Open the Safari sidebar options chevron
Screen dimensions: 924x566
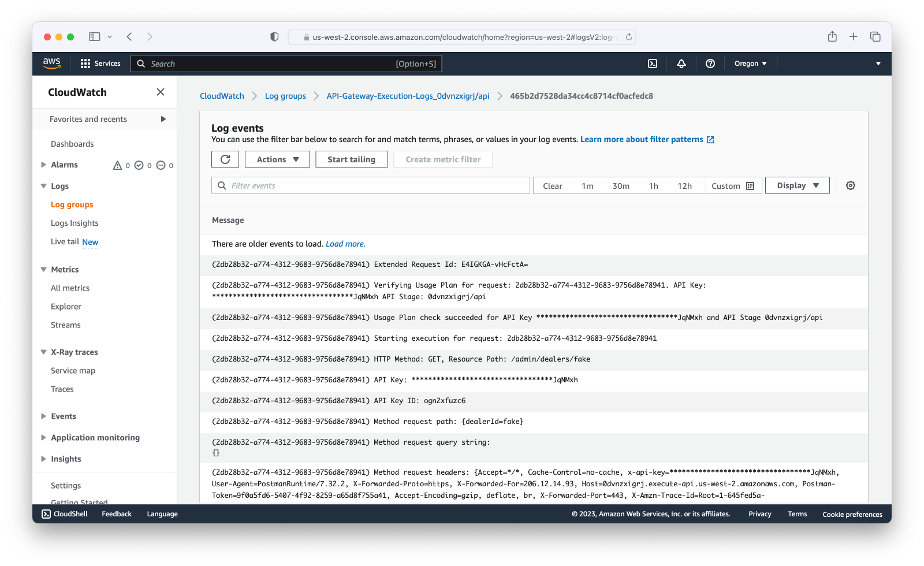[x=110, y=36]
